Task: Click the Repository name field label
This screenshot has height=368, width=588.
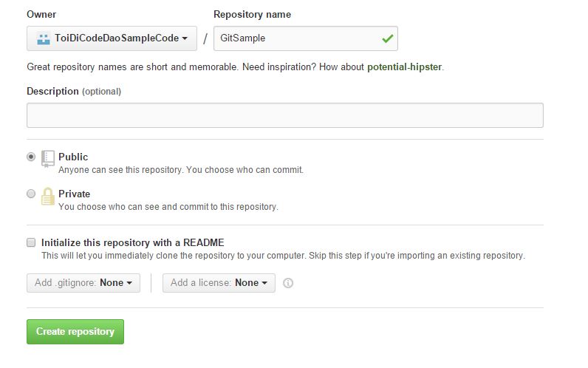Action: (x=252, y=14)
